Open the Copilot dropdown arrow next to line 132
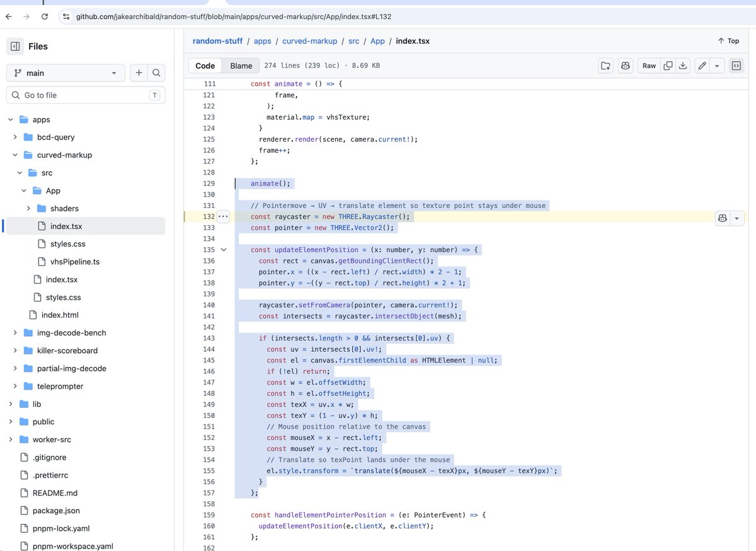The image size is (756, 551). click(738, 218)
